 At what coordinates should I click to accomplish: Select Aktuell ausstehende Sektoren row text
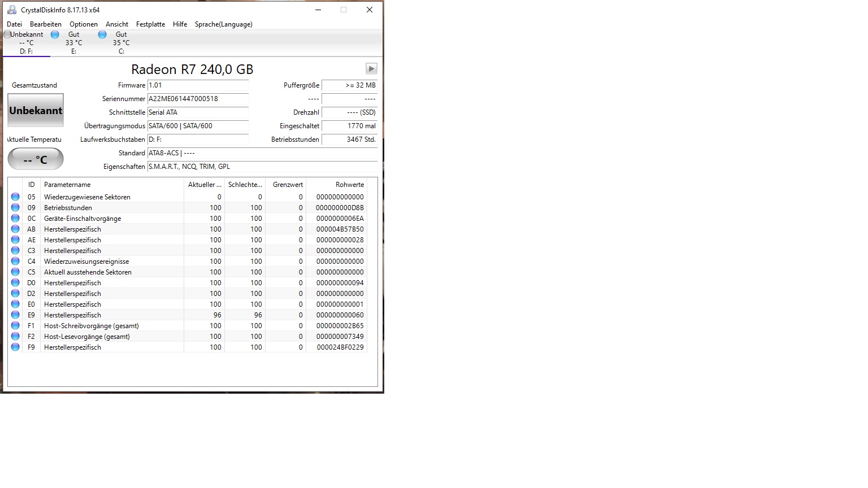[88, 272]
